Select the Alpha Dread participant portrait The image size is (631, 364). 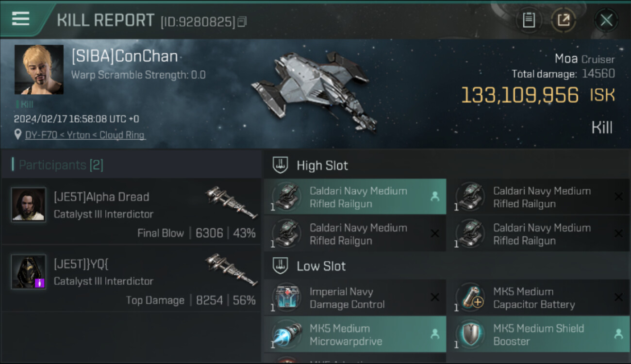tap(29, 204)
